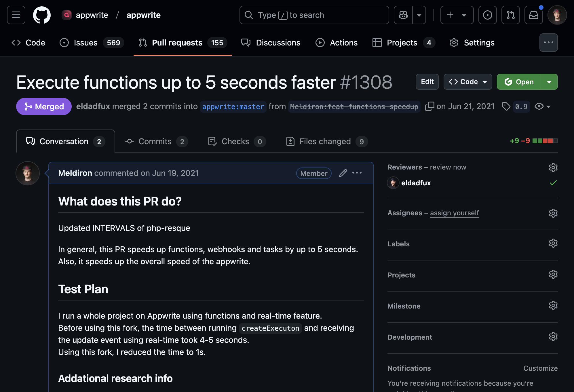
Task: Click the appwrite organization avatar icon
Action: 67,15
